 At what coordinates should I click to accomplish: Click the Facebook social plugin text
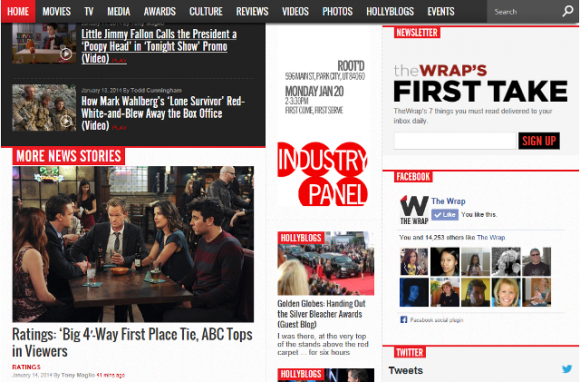point(436,320)
